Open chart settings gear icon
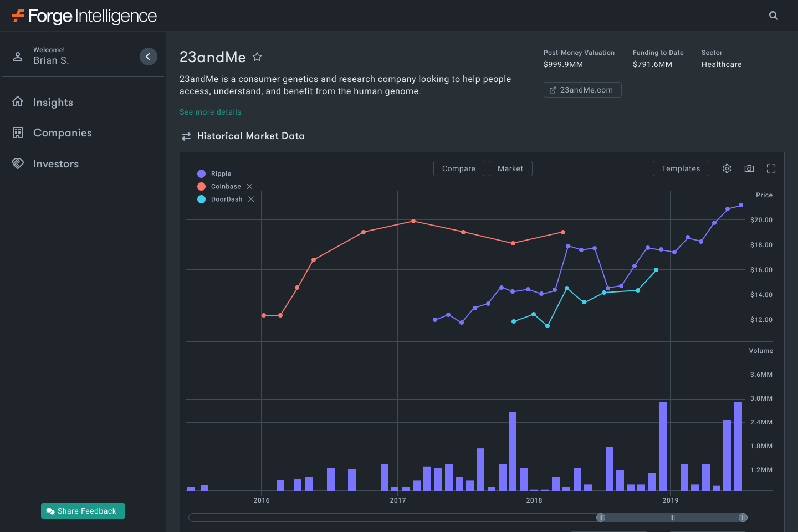 click(727, 168)
